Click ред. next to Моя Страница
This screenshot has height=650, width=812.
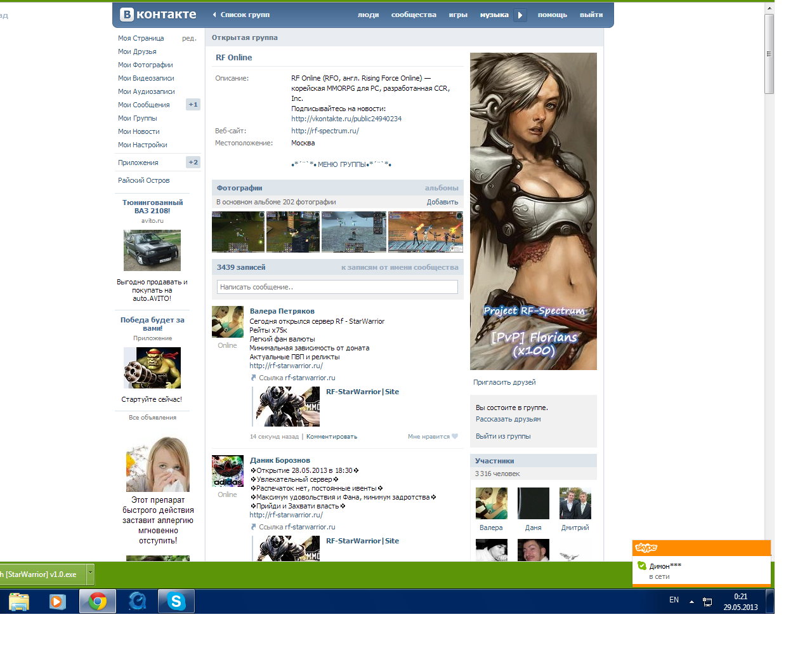point(189,38)
